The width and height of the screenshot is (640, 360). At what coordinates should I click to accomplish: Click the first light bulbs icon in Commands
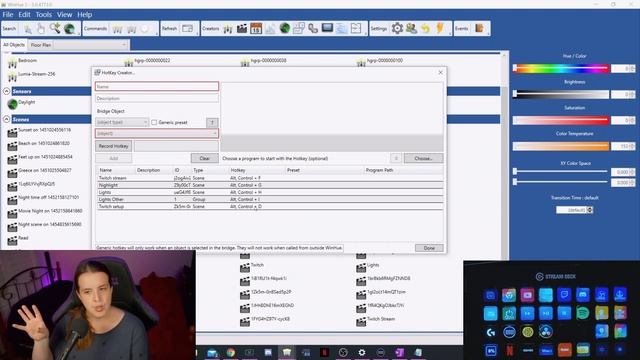(x=118, y=29)
